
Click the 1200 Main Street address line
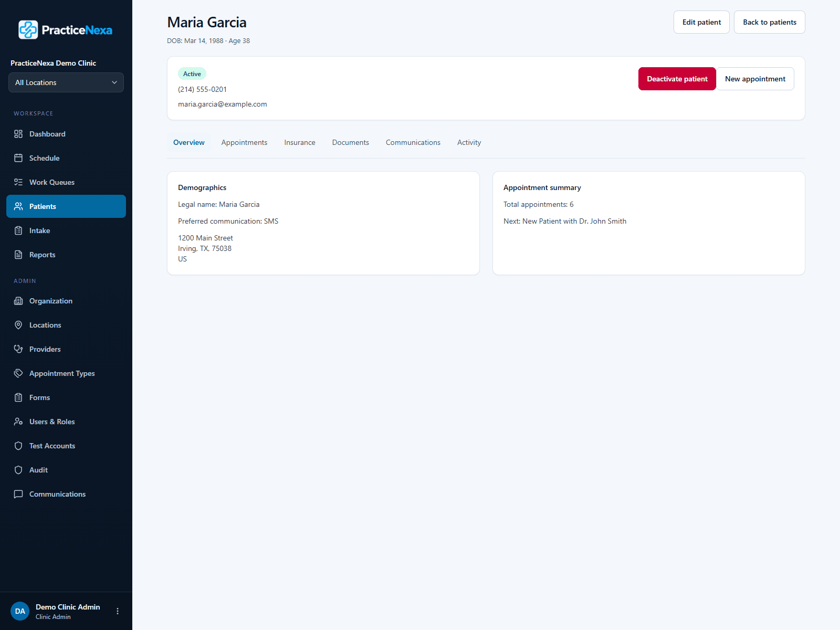(x=205, y=238)
